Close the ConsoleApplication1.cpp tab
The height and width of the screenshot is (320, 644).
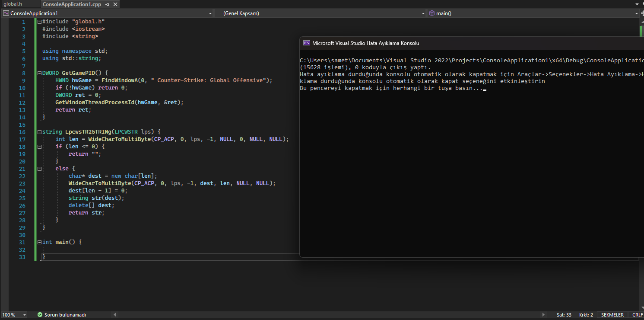pyautogui.click(x=114, y=4)
